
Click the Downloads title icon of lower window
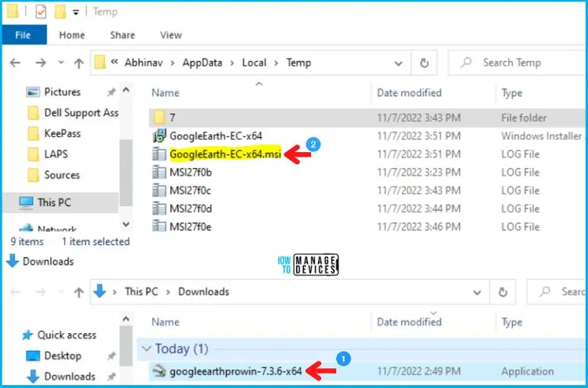[12, 261]
